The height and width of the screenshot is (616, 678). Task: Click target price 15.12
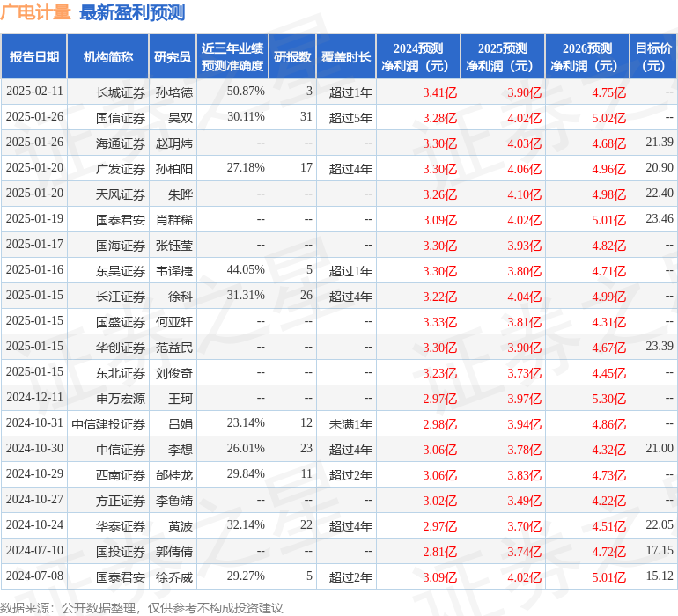[660, 576]
